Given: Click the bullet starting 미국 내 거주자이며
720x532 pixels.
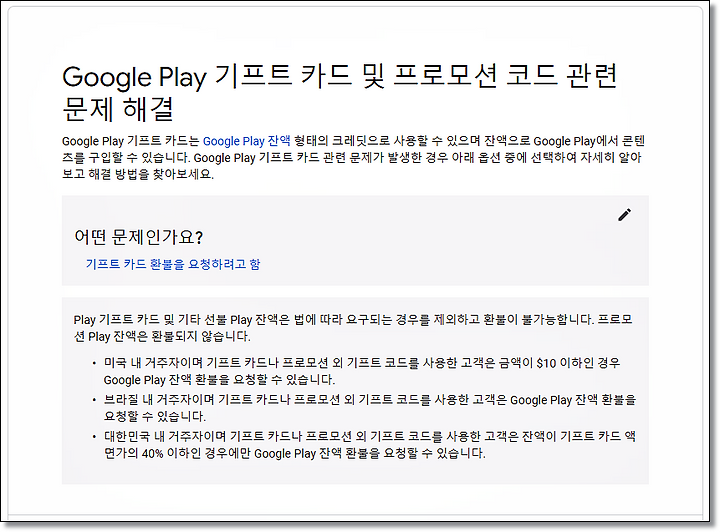Looking at the screenshot, I should pyautogui.click(x=362, y=371).
